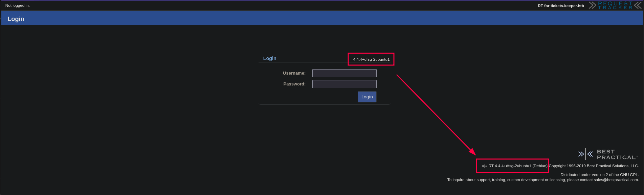
Task: Click the Request Tracker logo in header
Action: [615, 5]
